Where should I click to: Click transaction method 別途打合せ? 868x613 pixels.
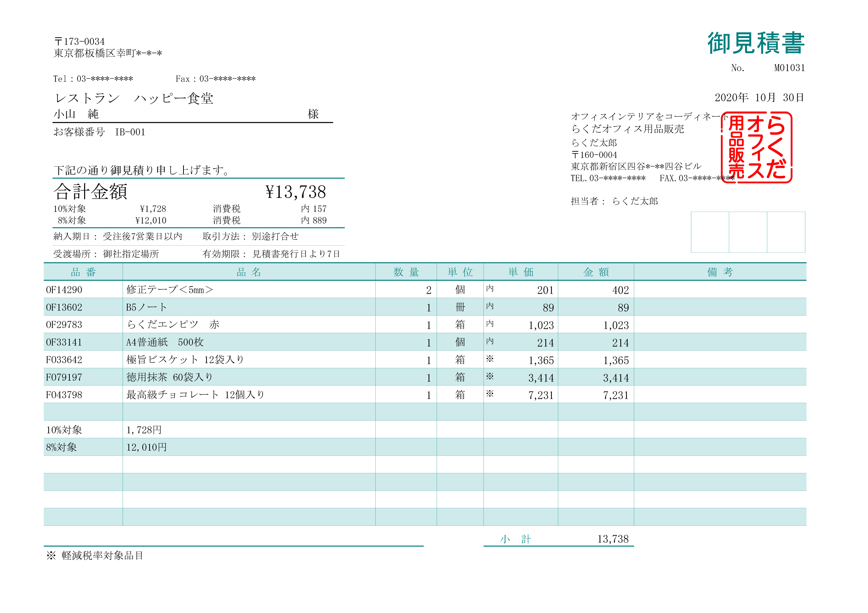tap(275, 236)
